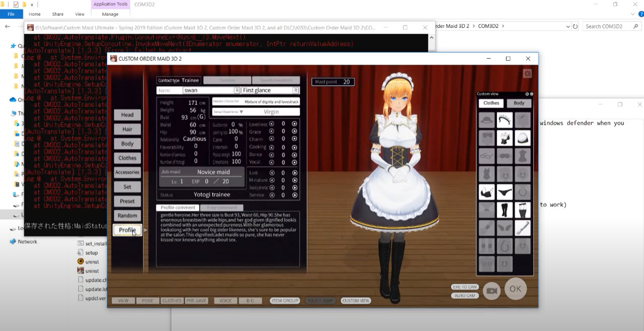This screenshot has height=331, width=644.
Task: Pick the glasses slot icon
Action: [x=486, y=156]
